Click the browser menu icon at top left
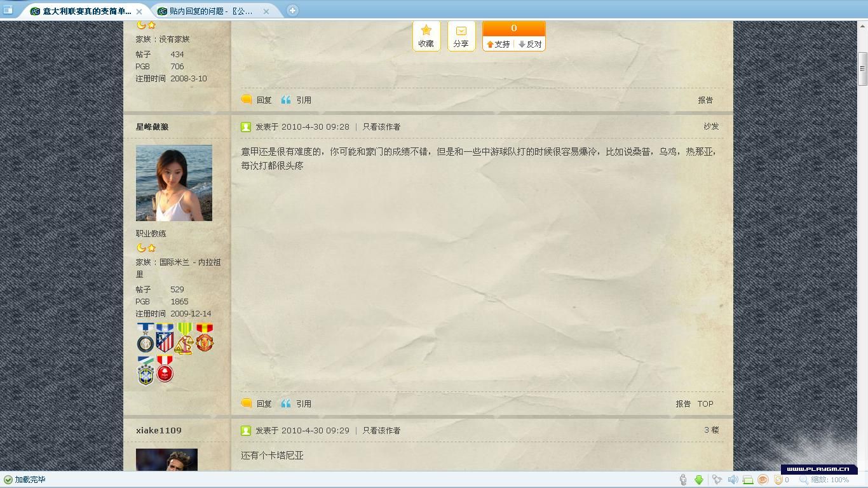Viewport: 868px width, 488px height. point(8,10)
